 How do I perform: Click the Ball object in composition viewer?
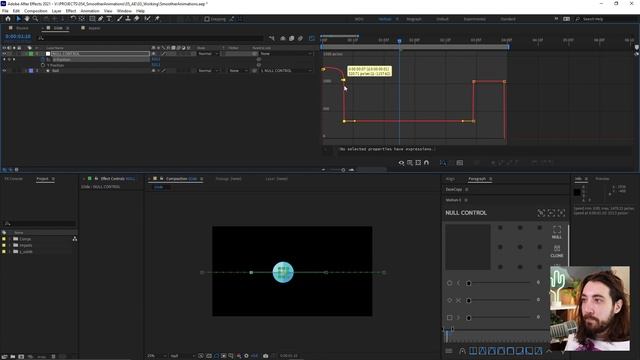(x=283, y=272)
